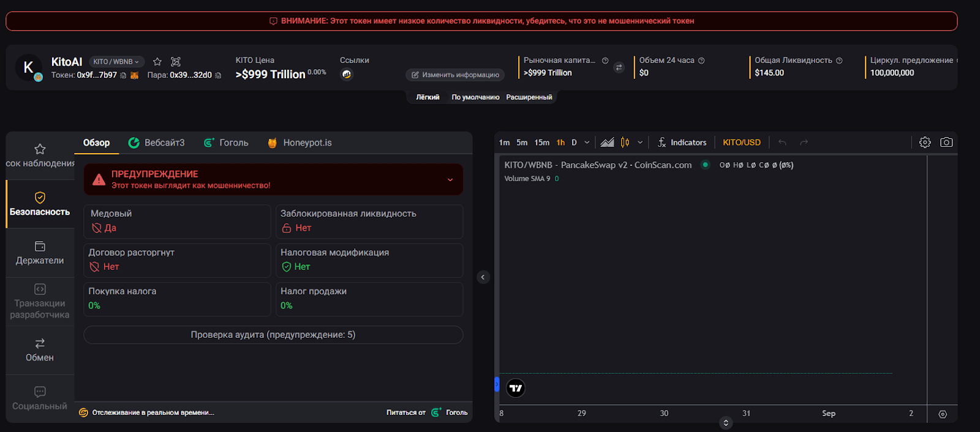
Task: Click the red warning triangle icon
Action: 99,180
